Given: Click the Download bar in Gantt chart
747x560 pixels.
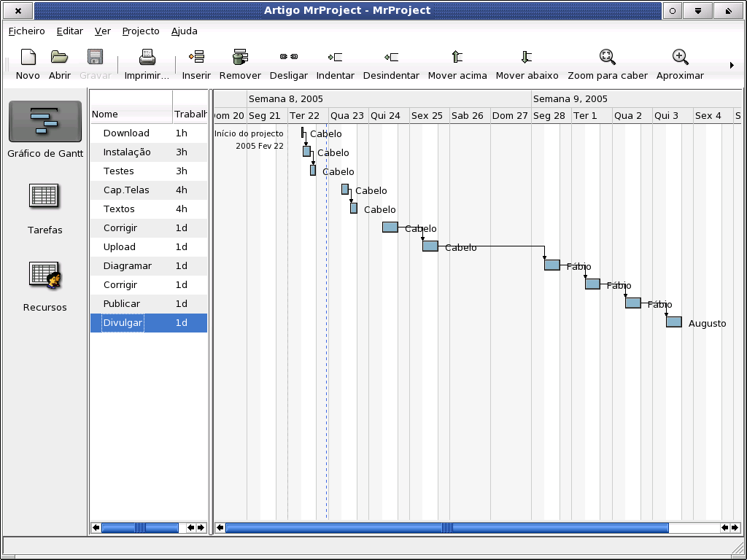Looking at the screenshot, I should (303, 133).
